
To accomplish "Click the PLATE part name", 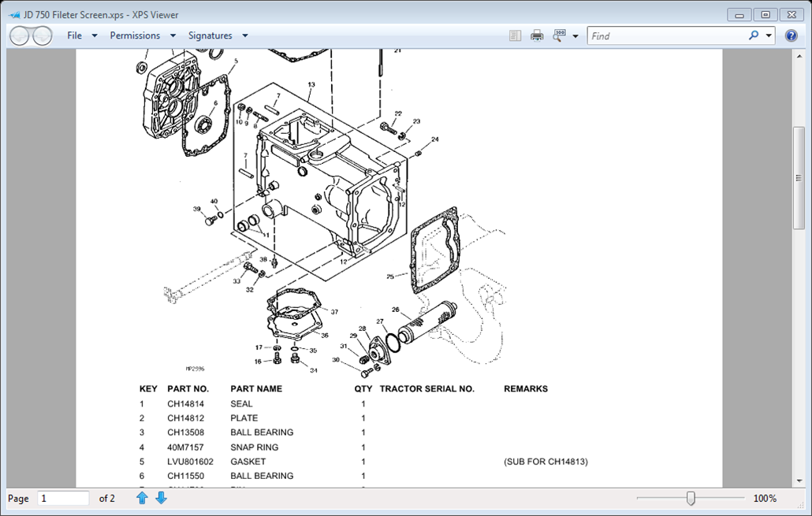I will 244,418.
